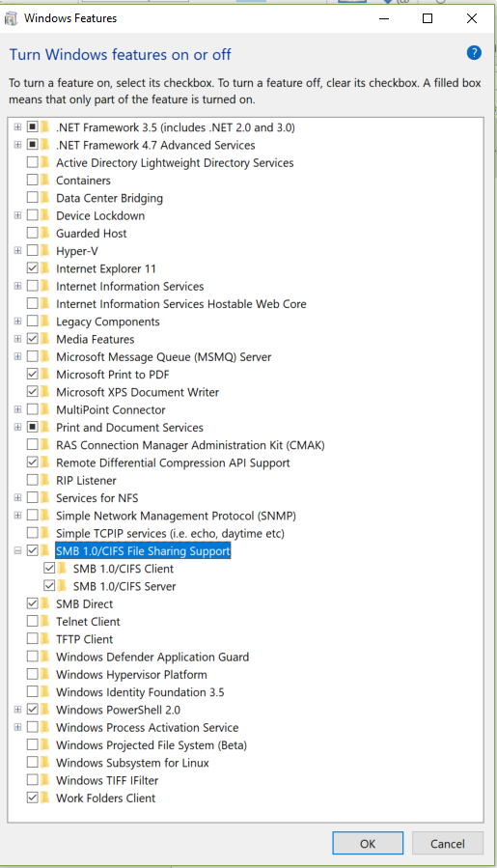Click folder icon beside Microsoft Print to PDF
This screenshot has height=868, width=497.
pyautogui.click(x=44, y=375)
